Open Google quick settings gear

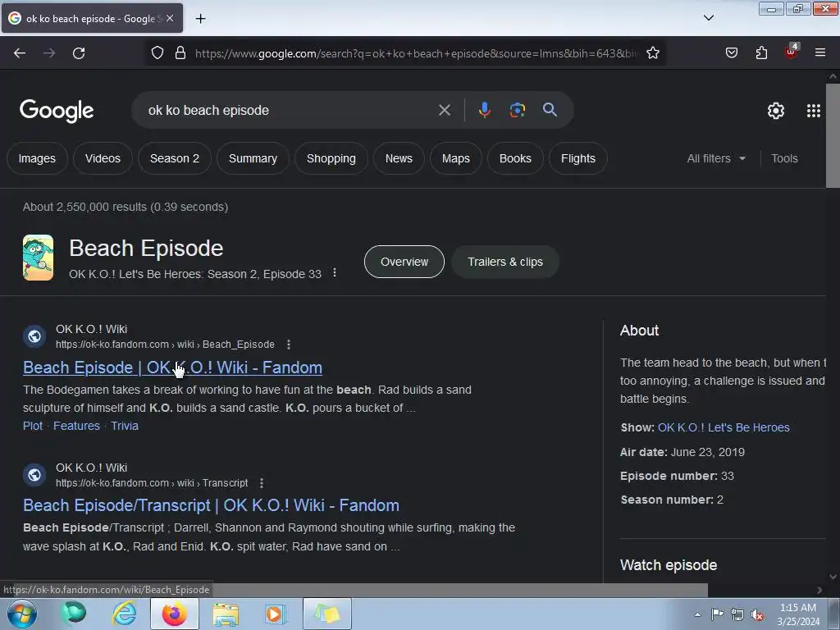click(775, 111)
